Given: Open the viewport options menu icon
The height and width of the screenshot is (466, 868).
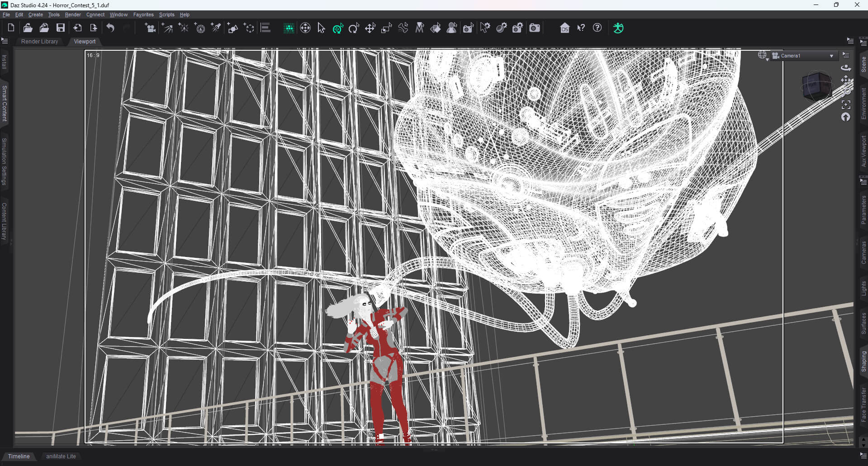Looking at the screenshot, I should [846, 55].
